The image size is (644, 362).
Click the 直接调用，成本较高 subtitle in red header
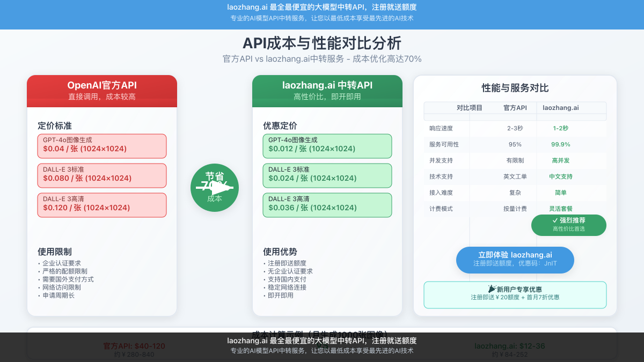(102, 97)
